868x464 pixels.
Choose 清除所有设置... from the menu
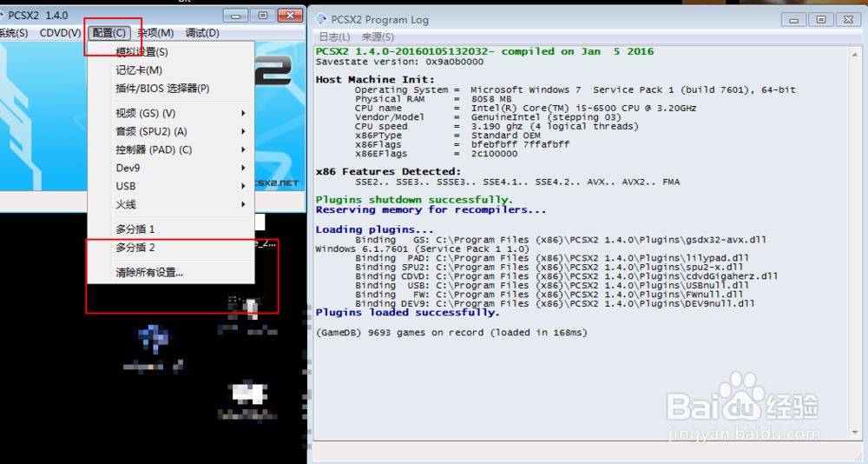coord(170,272)
